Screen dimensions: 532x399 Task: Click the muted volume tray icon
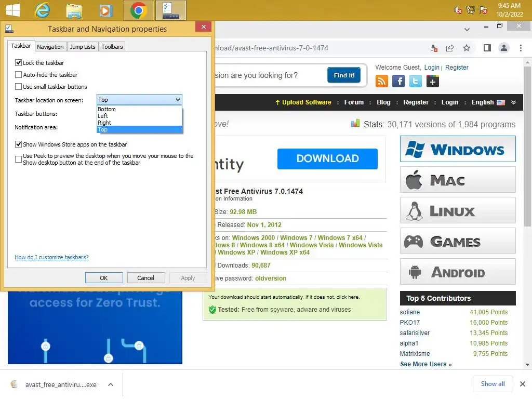[458, 10]
